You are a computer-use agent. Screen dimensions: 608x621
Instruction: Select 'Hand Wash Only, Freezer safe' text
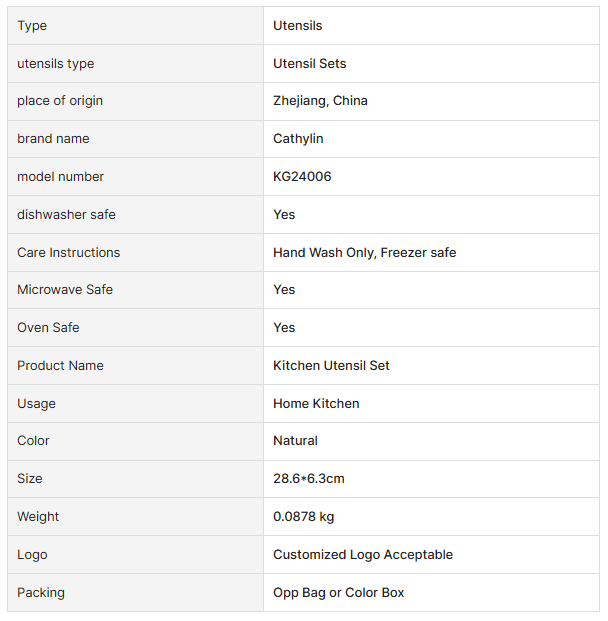tap(364, 253)
